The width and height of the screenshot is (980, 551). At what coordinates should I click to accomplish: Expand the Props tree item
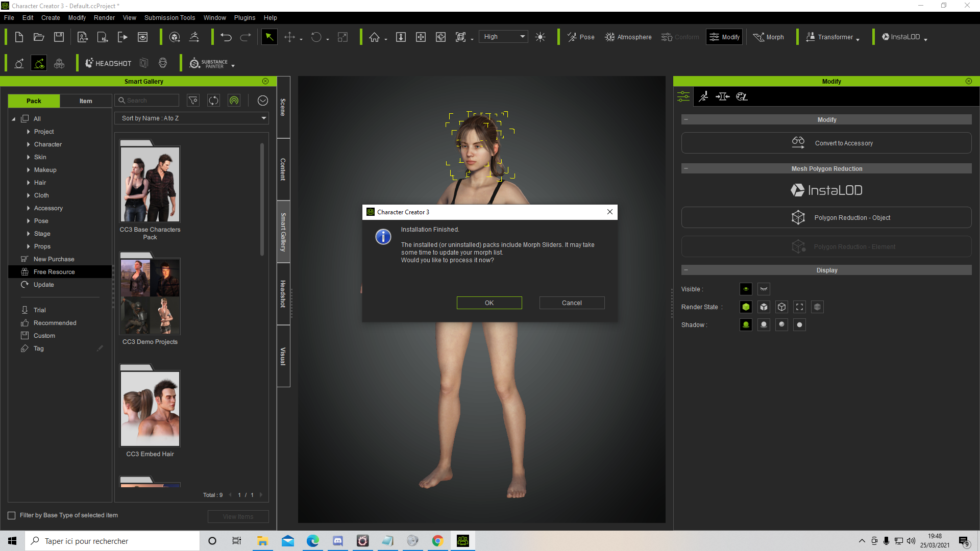28,246
